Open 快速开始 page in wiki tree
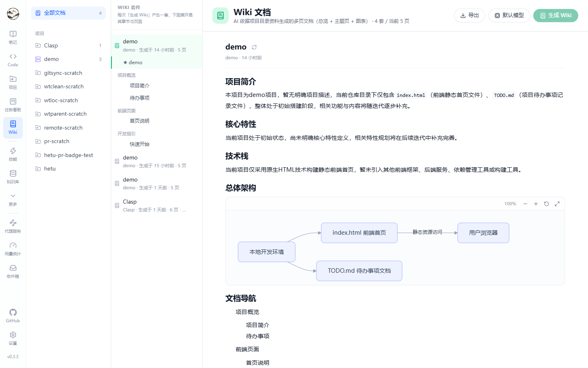The image size is (588, 368). click(140, 144)
